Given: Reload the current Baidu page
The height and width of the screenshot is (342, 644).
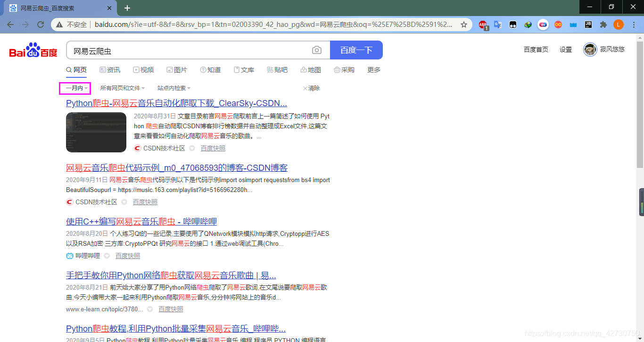Looking at the screenshot, I should [x=41, y=25].
